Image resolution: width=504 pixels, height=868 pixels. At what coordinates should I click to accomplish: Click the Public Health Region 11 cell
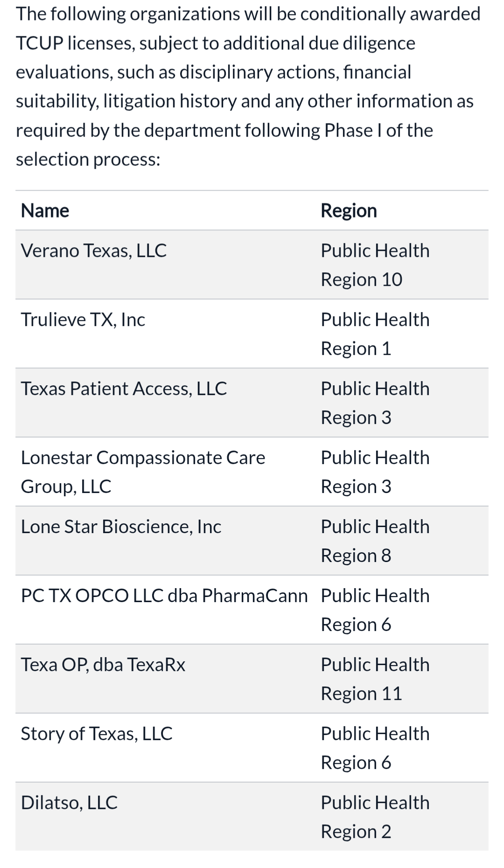pyautogui.click(x=375, y=679)
